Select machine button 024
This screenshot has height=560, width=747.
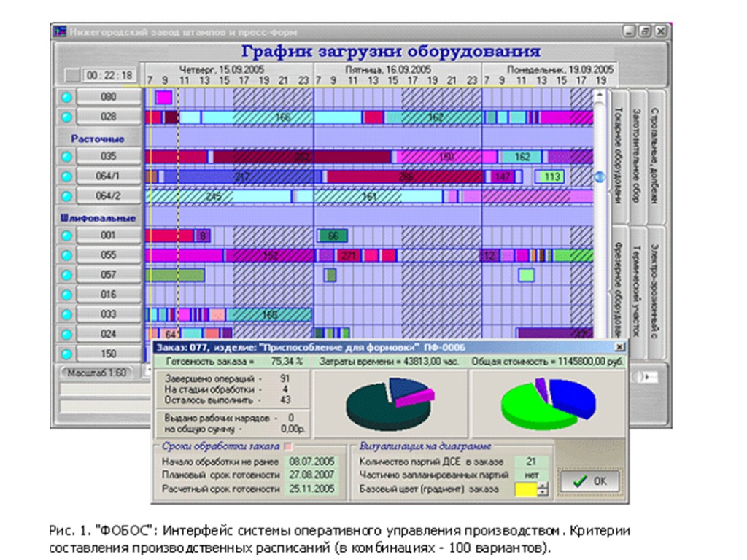(109, 334)
